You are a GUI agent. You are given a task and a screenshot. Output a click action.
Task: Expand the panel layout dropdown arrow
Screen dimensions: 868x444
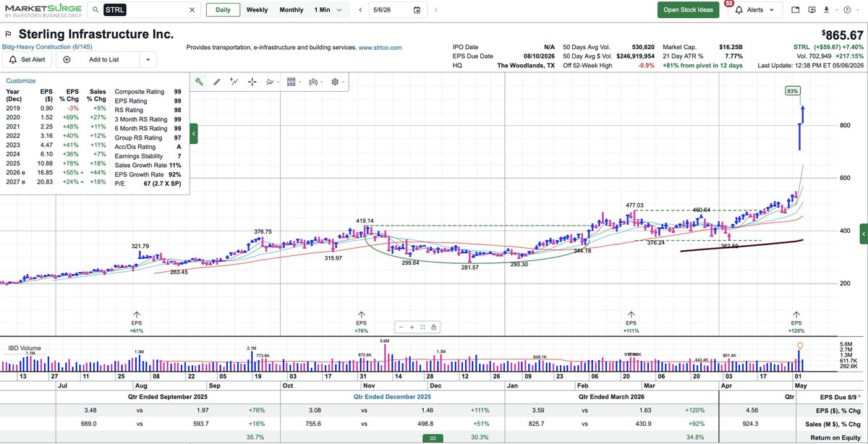pos(299,82)
